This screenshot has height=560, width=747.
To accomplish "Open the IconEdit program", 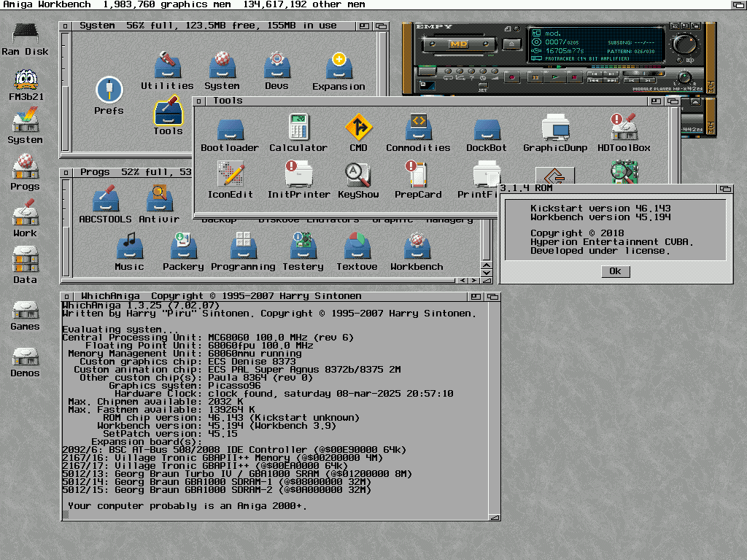I will 230,175.
